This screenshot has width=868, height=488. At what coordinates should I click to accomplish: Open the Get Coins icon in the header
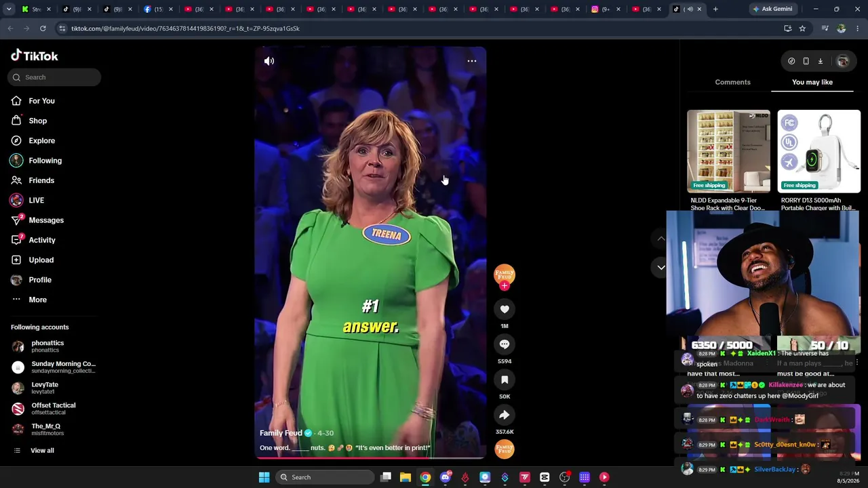click(791, 61)
